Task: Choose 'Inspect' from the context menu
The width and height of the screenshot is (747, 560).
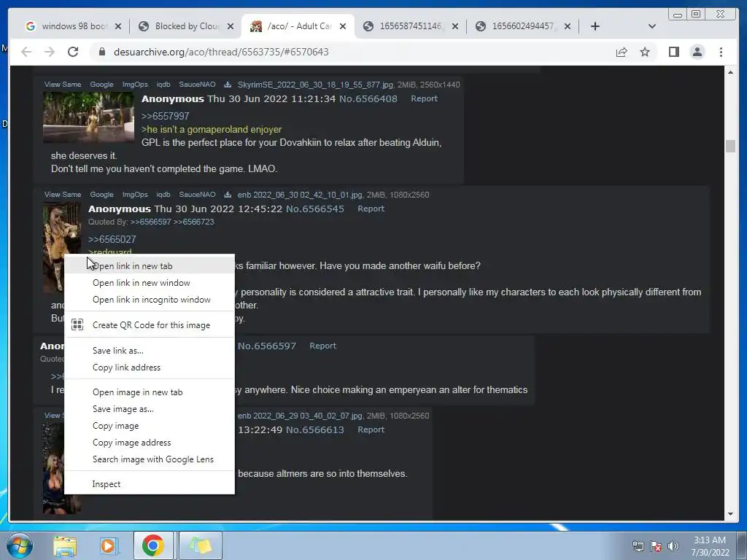Action: click(150, 484)
